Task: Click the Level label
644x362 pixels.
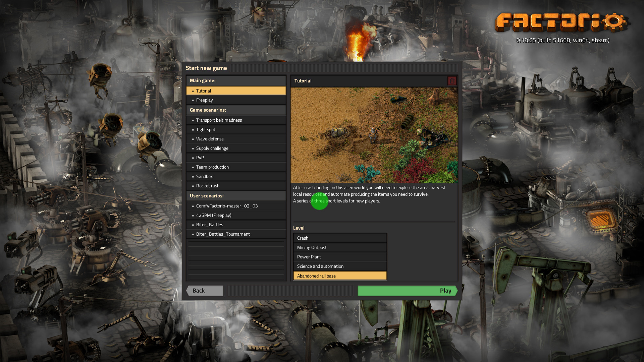Action: click(x=299, y=228)
